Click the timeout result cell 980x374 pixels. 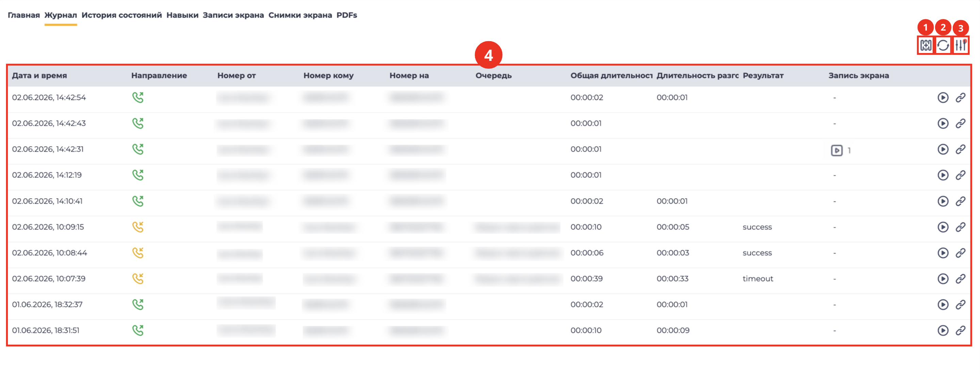(x=758, y=278)
